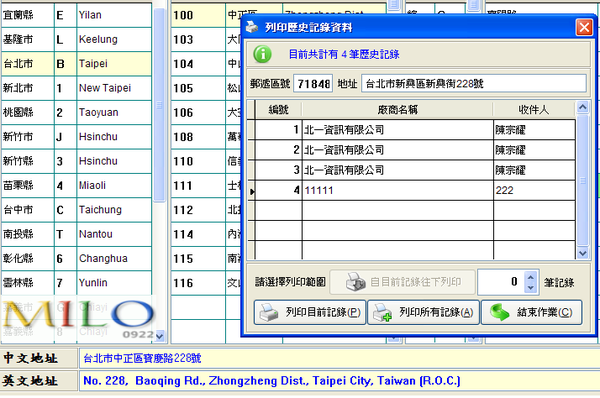Select zip code 111 in district list
The image size is (600, 398).
(198, 186)
